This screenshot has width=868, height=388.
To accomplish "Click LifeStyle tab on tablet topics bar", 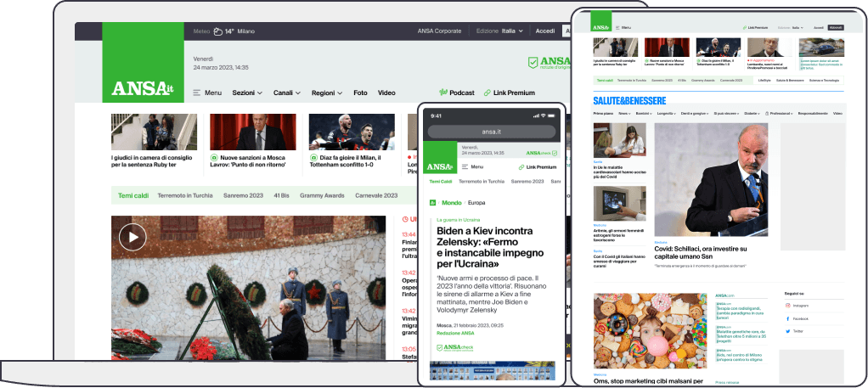I will pos(764,81).
